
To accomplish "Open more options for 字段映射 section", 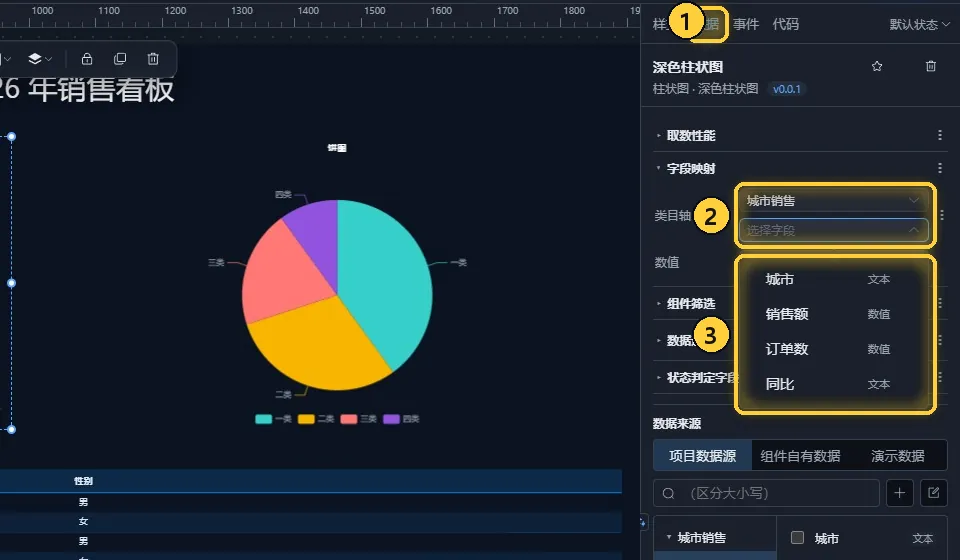I will (x=940, y=168).
